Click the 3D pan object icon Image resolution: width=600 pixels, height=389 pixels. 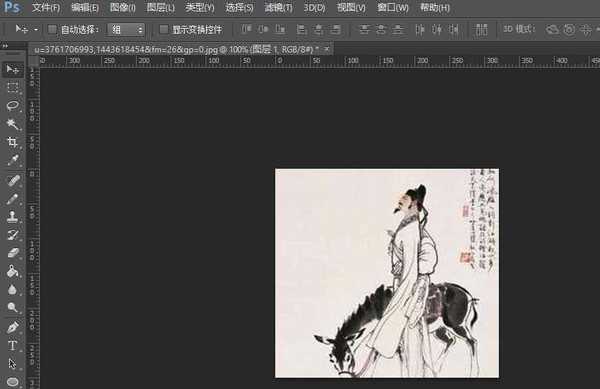click(585, 29)
